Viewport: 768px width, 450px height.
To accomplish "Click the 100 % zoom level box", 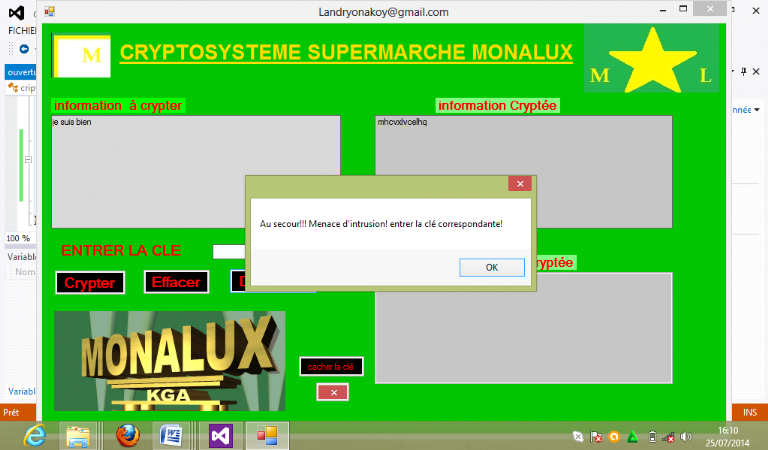I will [19, 238].
